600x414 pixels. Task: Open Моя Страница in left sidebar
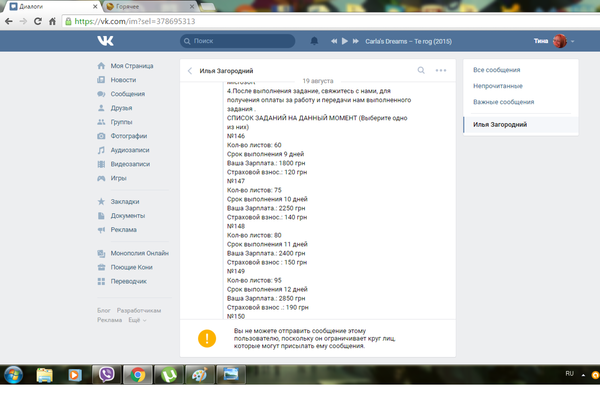click(137, 66)
